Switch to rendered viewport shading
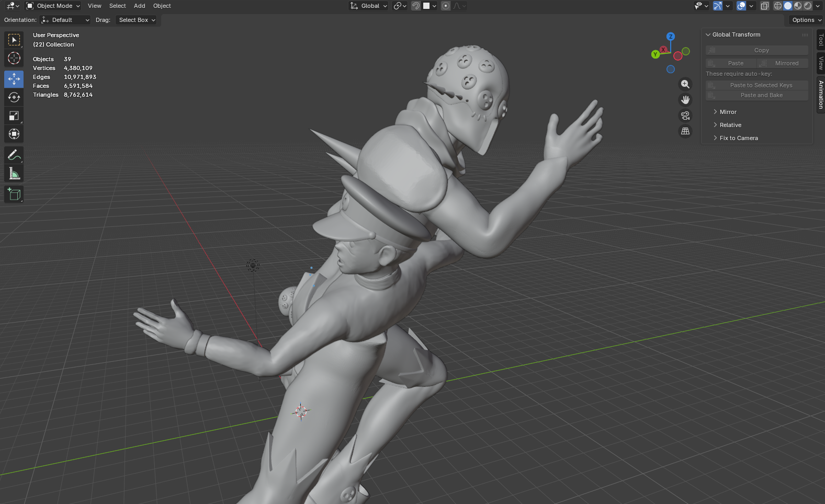Viewport: 825px width, 504px height. pos(808,6)
